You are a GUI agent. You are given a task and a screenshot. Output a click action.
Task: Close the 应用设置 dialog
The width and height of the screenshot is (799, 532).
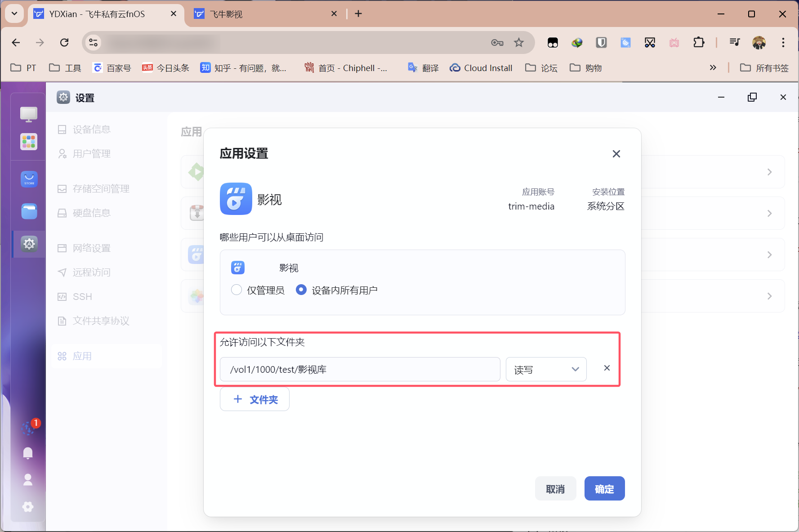point(616,154)
